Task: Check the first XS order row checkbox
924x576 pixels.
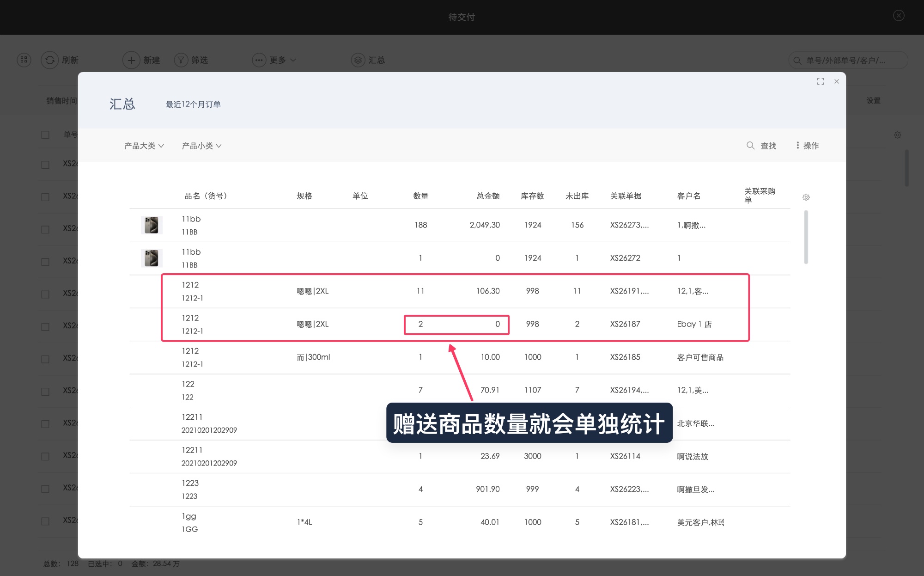Action: [45, 164]
